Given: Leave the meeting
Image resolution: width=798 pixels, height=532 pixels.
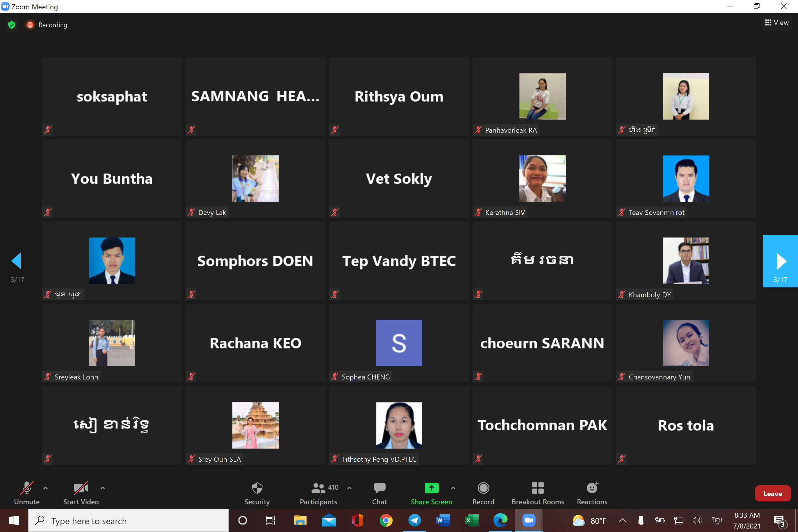Looking at the screenshot, I should pos(773,494).
